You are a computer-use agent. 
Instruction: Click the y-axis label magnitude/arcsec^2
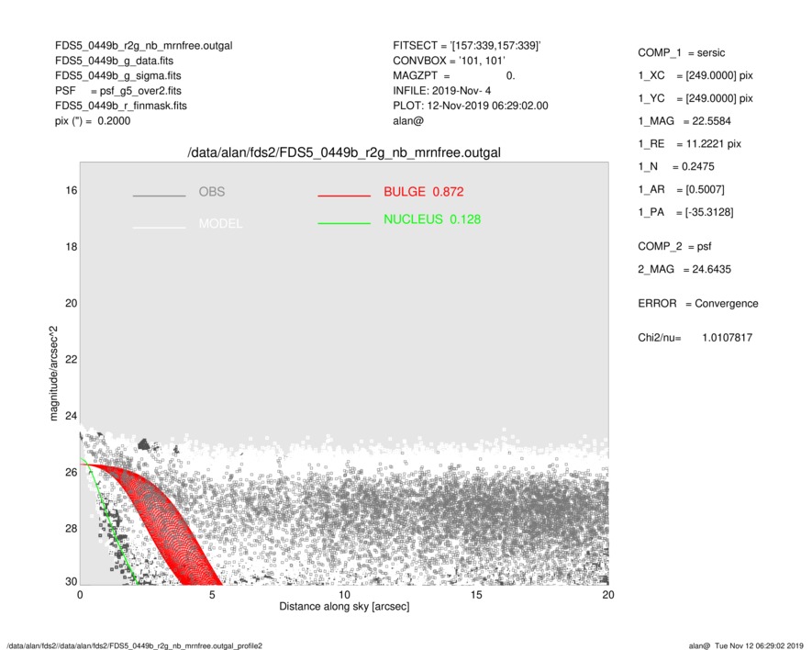pyautogui.click(x=53, y=374)
